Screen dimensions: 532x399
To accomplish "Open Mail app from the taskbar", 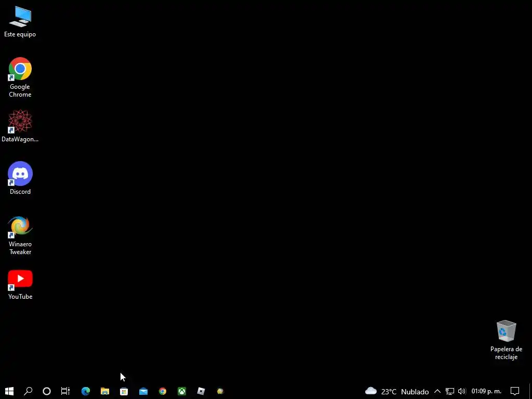I will (143, 391).
